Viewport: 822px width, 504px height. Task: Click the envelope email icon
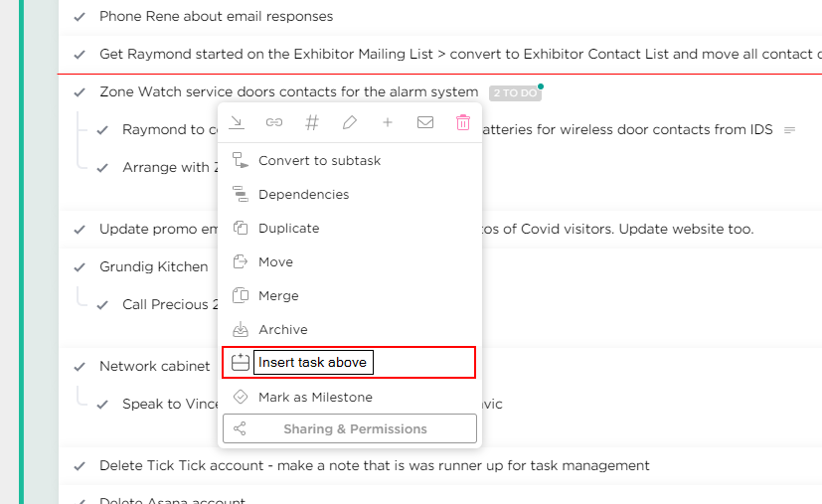coord(425,123)
